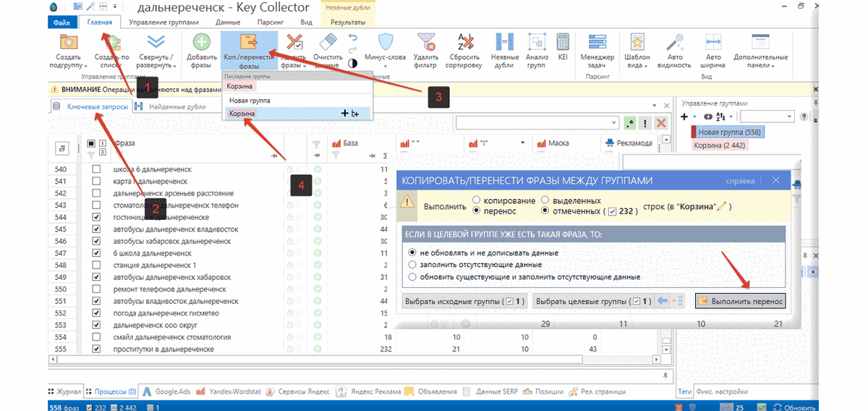Viewport: 868px width, 411px height.
Task: Uncheck погода дальнереченск гисметео row
Action: (x=96, y=313)
